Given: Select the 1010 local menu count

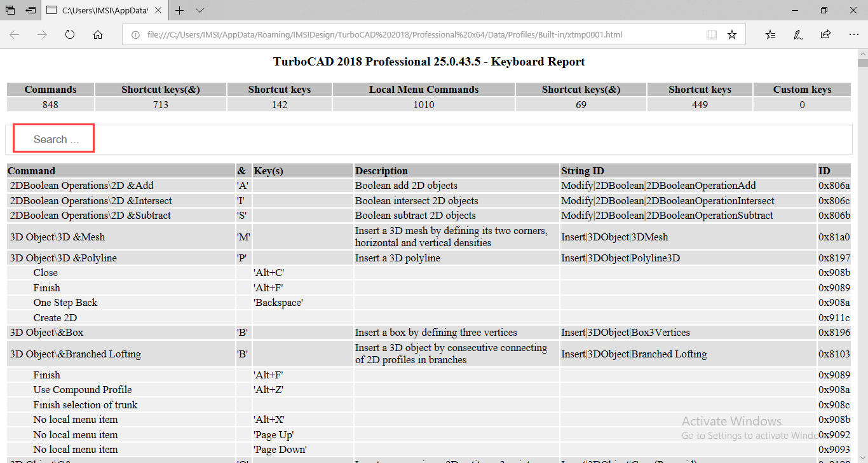Looking at the screenshot, I should (x=424, y=105).
